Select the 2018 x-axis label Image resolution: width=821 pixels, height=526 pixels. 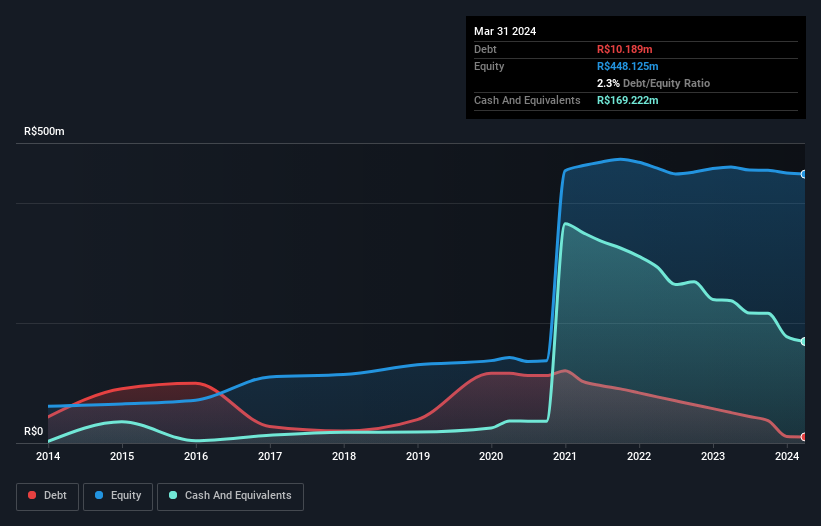coord(344,456)
